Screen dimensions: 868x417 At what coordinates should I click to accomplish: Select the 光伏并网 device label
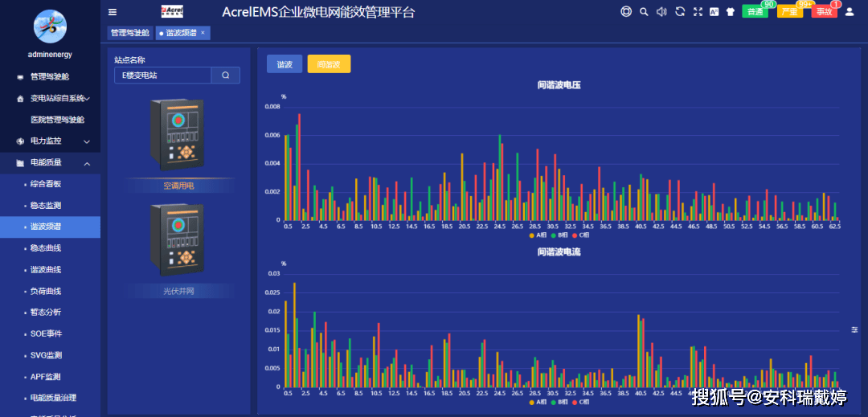(x=178, y=291)
